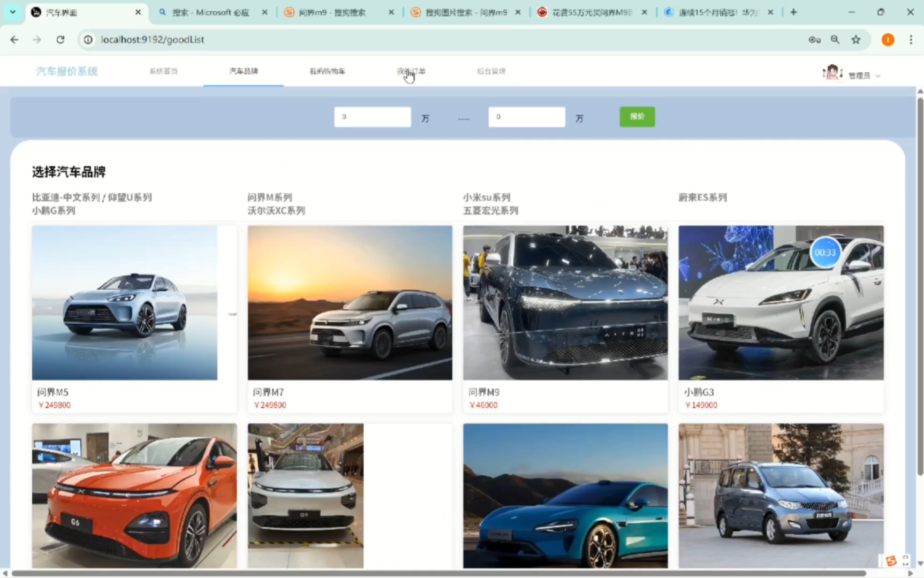Click the 问界M9 title text
The height and width of the screenshot is (578, 924).
coord(484,392)
